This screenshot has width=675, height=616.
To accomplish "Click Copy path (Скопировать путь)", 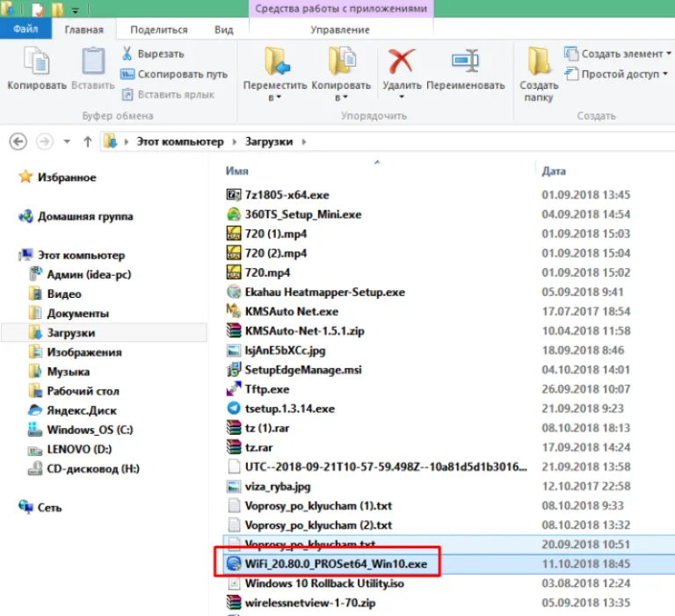I will [174, 74].
